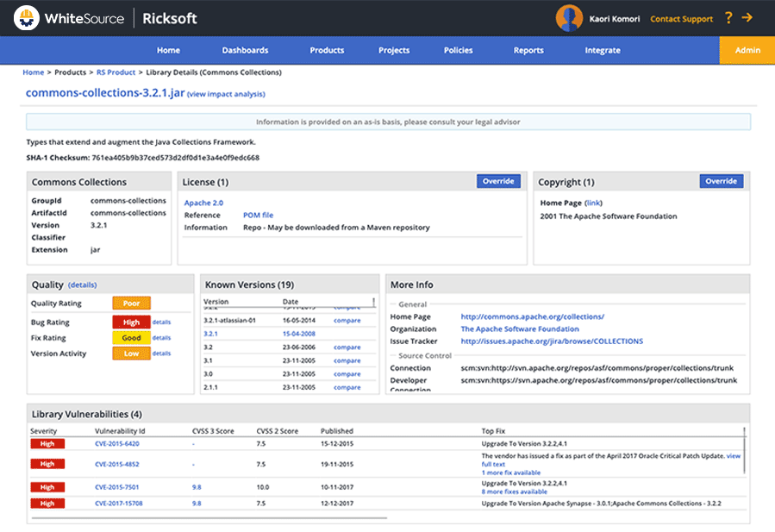Open vulnerability CVE-2015-7501
775x532 pixels.
(x=117, y=487)
